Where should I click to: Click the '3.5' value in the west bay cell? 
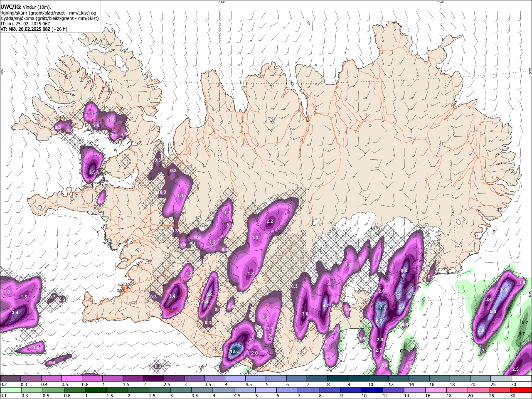tap(92, 172)
